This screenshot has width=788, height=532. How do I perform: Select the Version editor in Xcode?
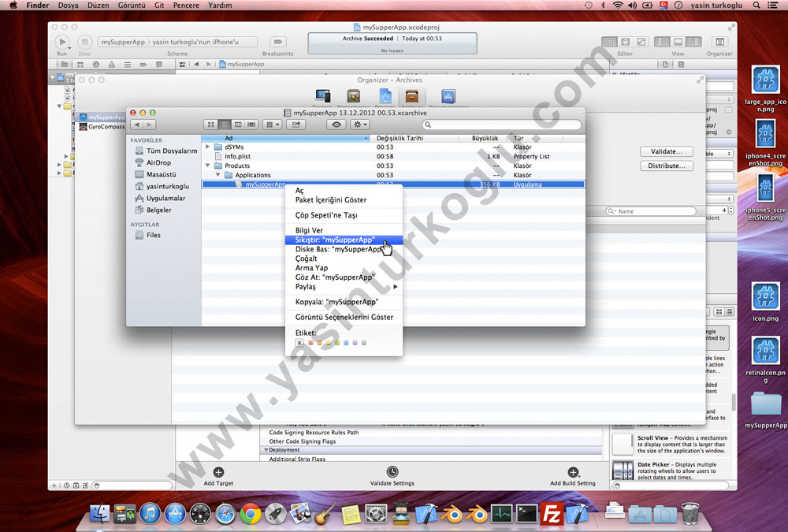pos(641,42)
